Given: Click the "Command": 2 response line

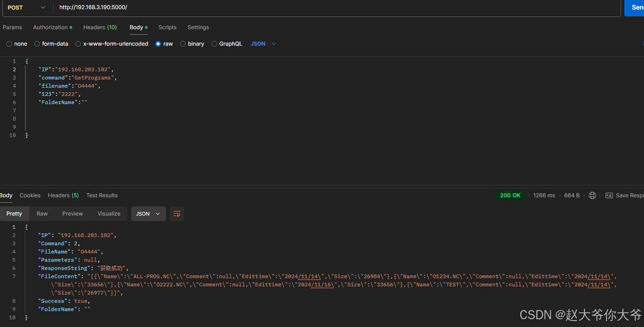Looking at the screenshot, I should coord(59,243).
